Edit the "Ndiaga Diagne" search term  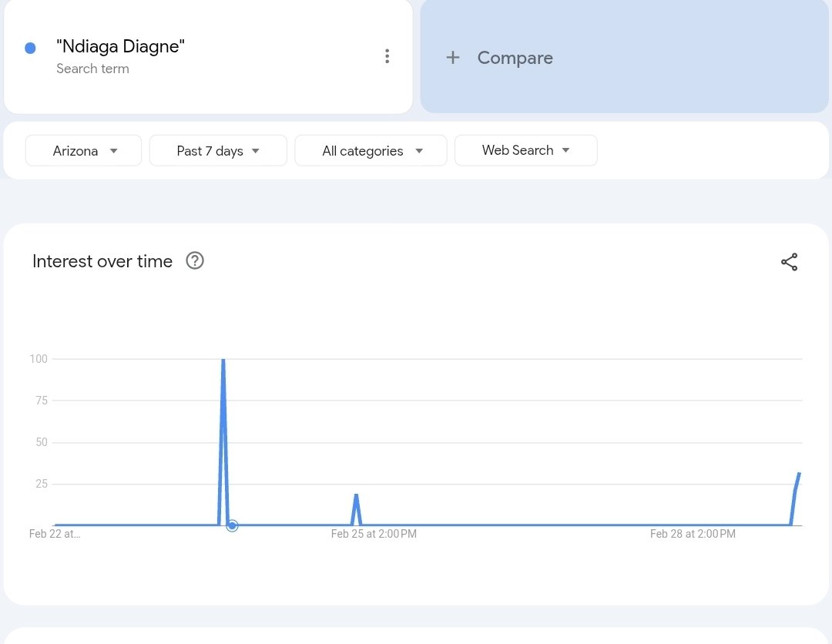120,46
